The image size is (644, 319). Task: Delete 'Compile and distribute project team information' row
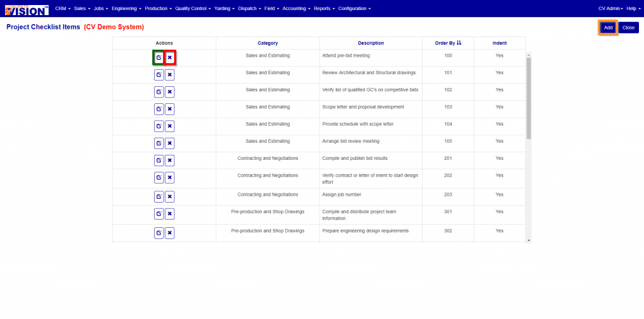pos(170,214)
